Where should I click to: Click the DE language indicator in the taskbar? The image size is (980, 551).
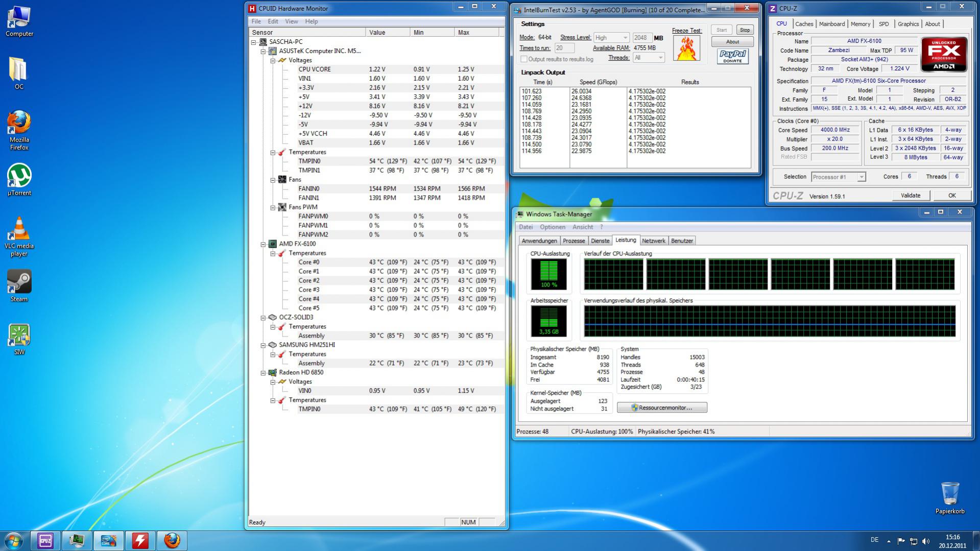pos(874,540)
